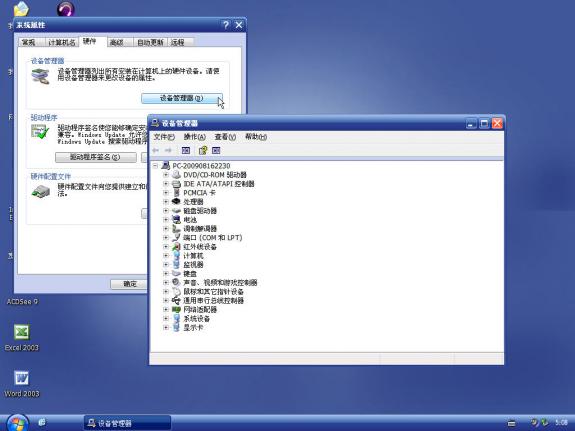The width and height of the screenshot is (575, 431).
Task: Click the 设备管理器 taskbar button
Action: point(127,423)
